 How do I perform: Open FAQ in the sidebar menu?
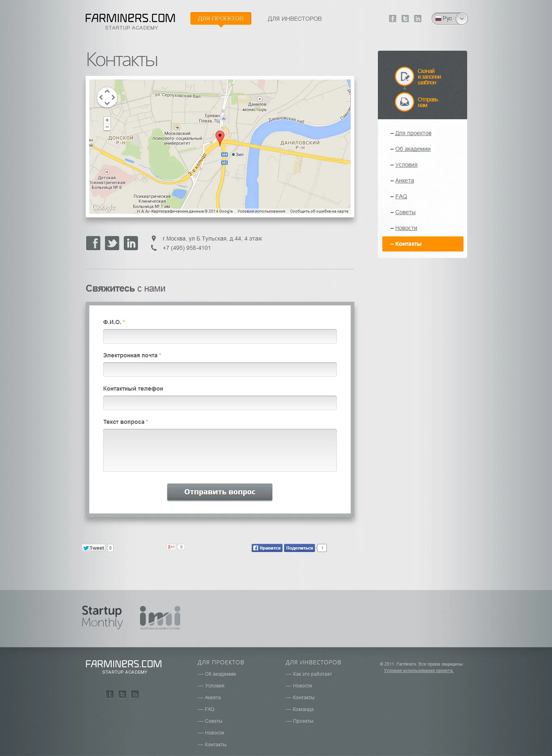[401, 196]
